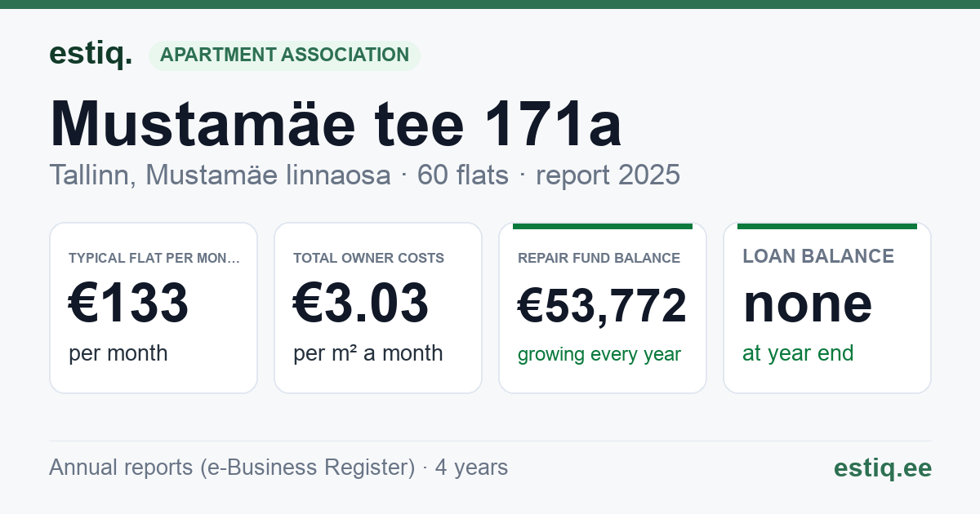Click the €133 value
Screen dimensions: 980x514
click(129, 304)
